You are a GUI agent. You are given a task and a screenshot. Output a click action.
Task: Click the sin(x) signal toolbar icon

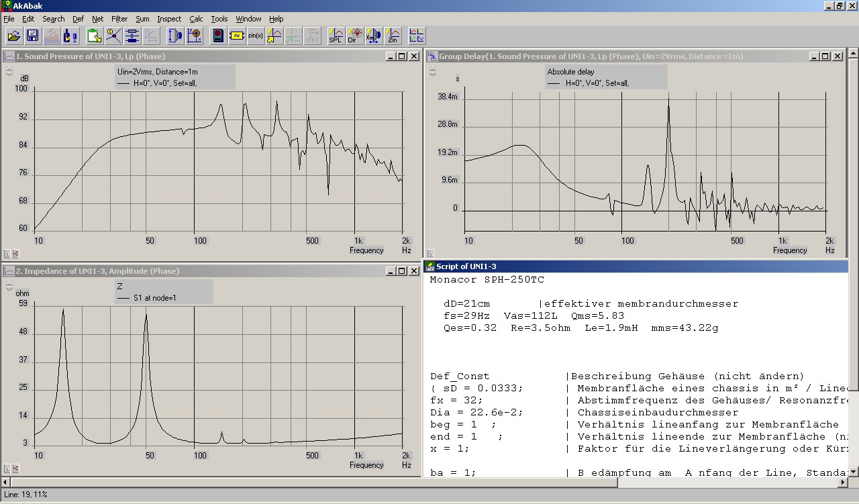tap(255, 36)
